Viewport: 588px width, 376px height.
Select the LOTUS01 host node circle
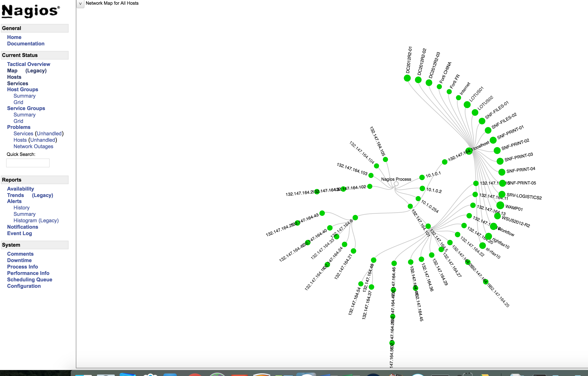click(467, 105)
